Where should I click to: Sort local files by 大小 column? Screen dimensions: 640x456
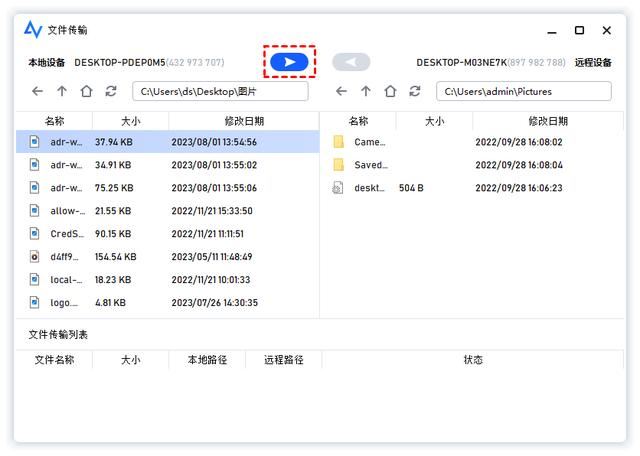click(x=130, y=121)
